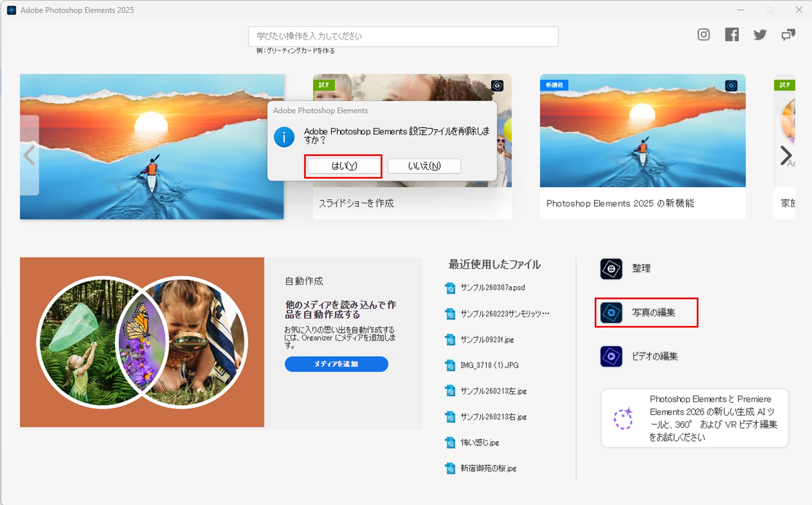Open the Instagram icon link
This screenshot has width=812, height=505.
703,35
